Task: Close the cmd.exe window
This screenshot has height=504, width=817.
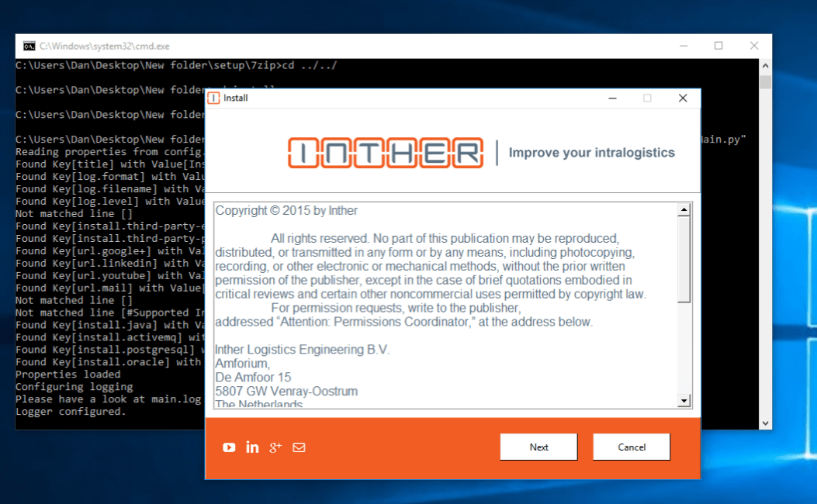Action: 754,46
